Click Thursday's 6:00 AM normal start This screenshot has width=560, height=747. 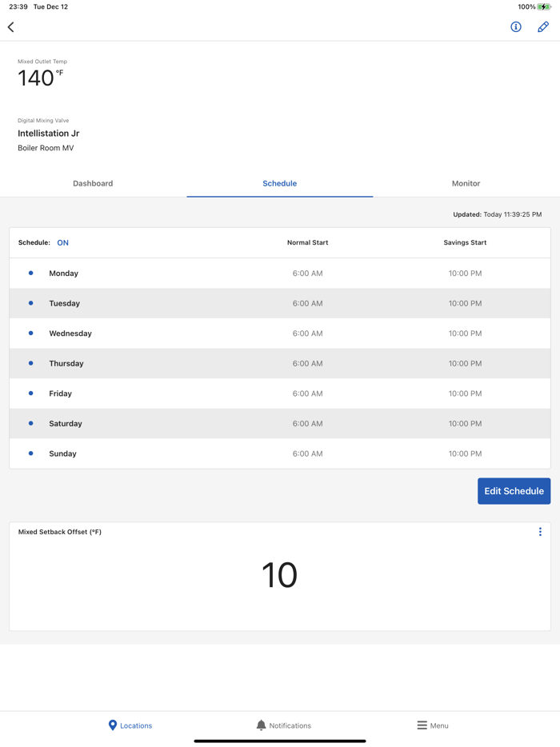click(307, 363)
